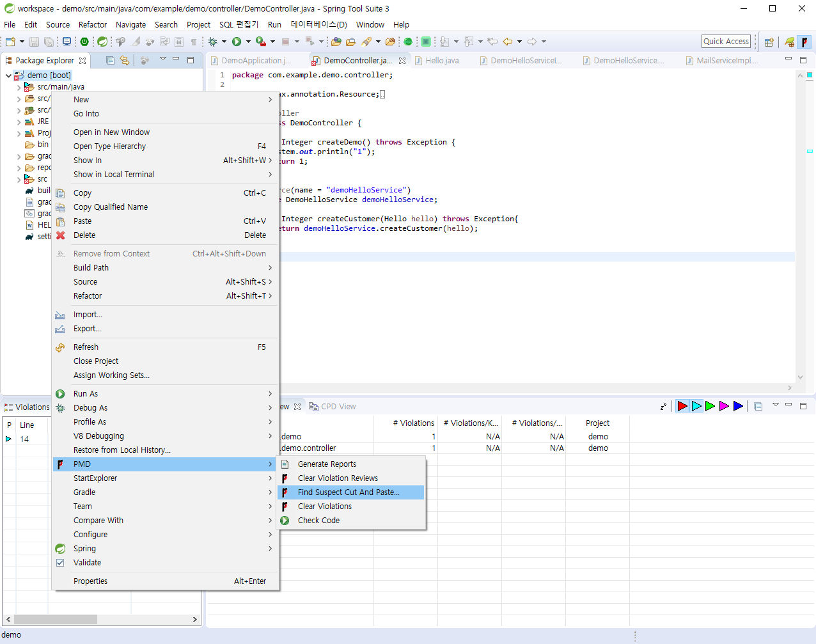Viewport: 816px width, 644px height.
Task: Click the green Boot Dashboard power icon
Action: tap(84, 42)
